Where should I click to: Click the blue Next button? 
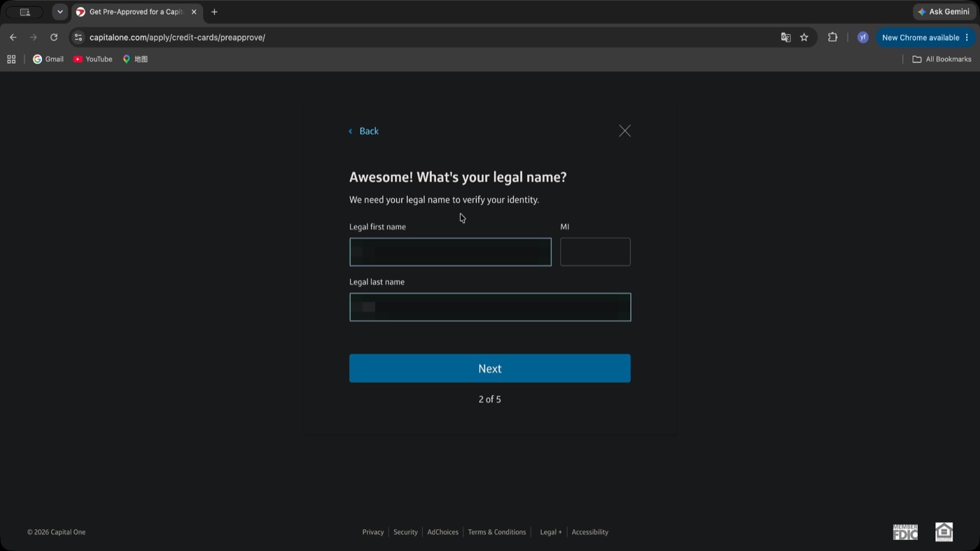click(490, 368)
